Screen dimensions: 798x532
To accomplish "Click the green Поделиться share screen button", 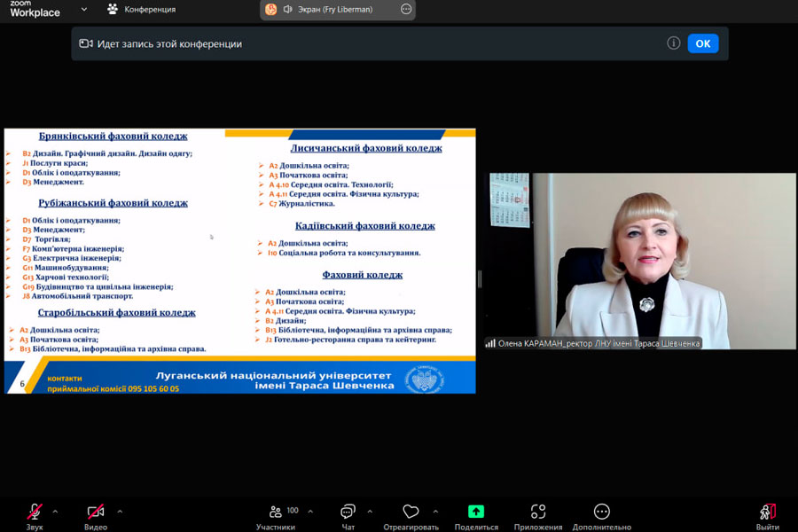I will point(476,511).
